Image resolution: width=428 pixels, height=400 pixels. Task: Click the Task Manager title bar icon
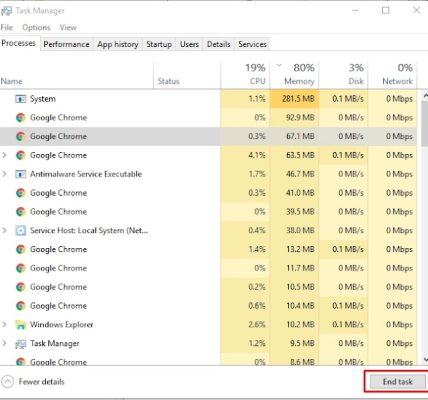coord(6,11)
